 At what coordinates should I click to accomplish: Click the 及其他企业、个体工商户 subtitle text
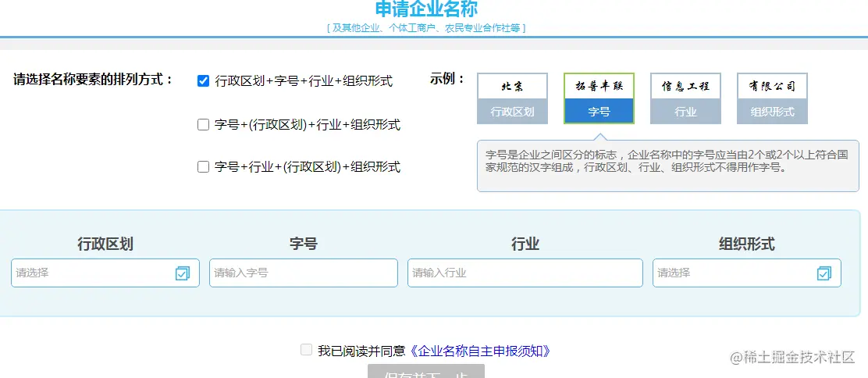(x=426, y=27)
